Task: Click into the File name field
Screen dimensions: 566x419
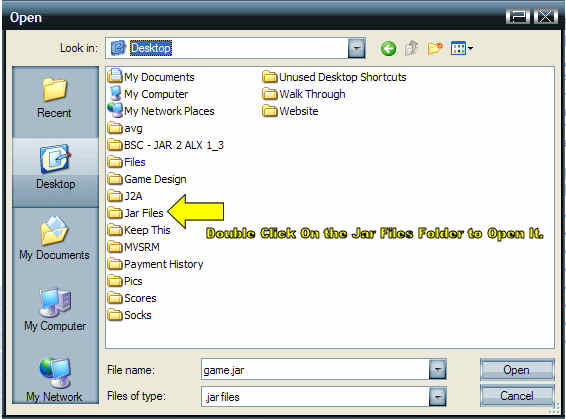Action: [315, 370]
